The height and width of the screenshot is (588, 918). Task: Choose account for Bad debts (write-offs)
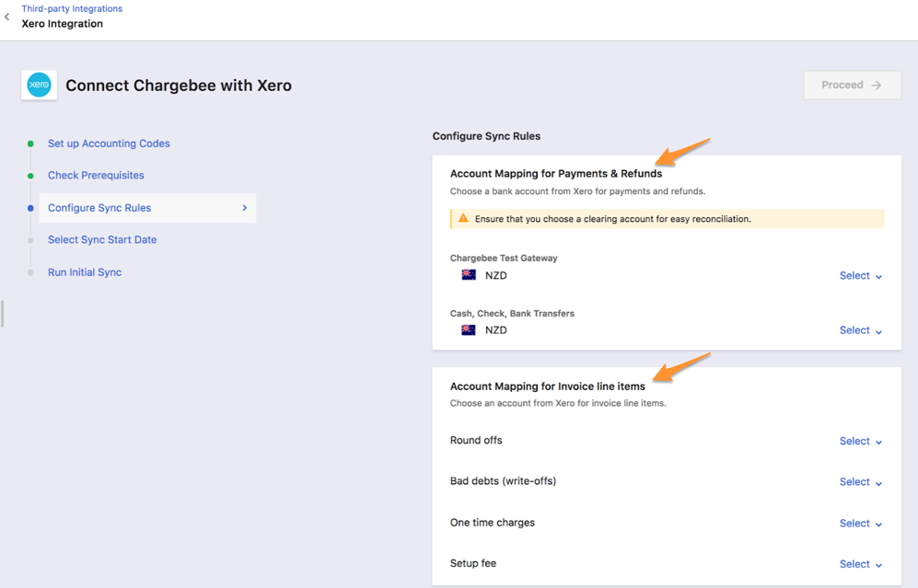coord(860,482)
